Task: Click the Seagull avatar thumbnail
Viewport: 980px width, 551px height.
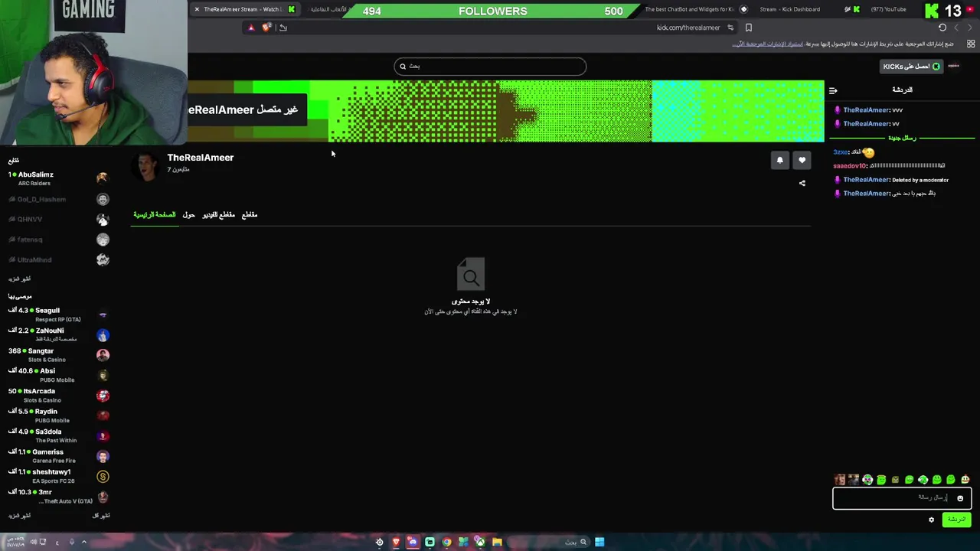Action: 103,315
